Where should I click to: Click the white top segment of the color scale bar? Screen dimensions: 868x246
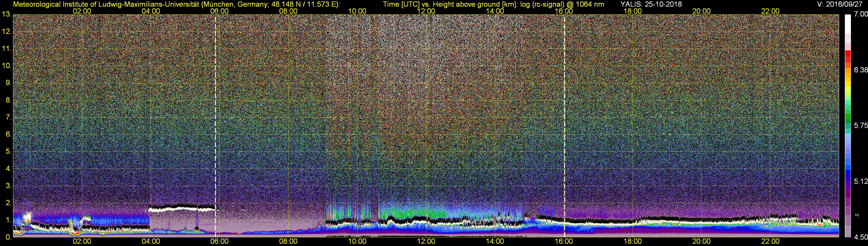coord(848,24)
